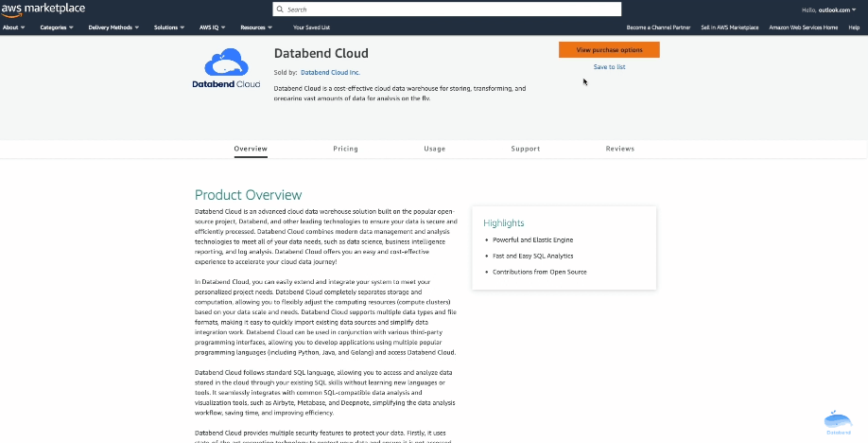Screen dimensions: 868x443
Task: Open the Resources dropdown
Action: (x=256, y=27)
